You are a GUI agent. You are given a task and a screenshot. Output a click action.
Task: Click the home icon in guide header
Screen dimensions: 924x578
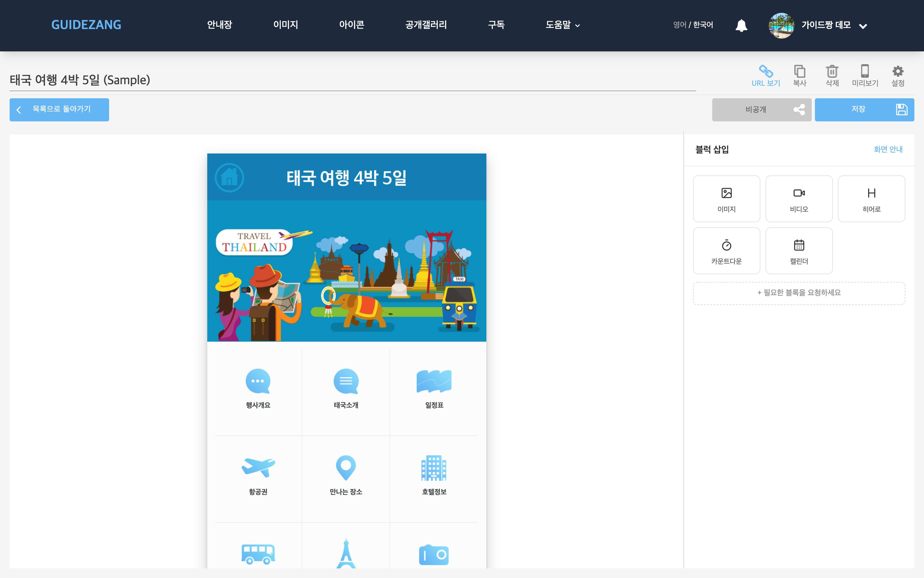(x=229, y=177)
